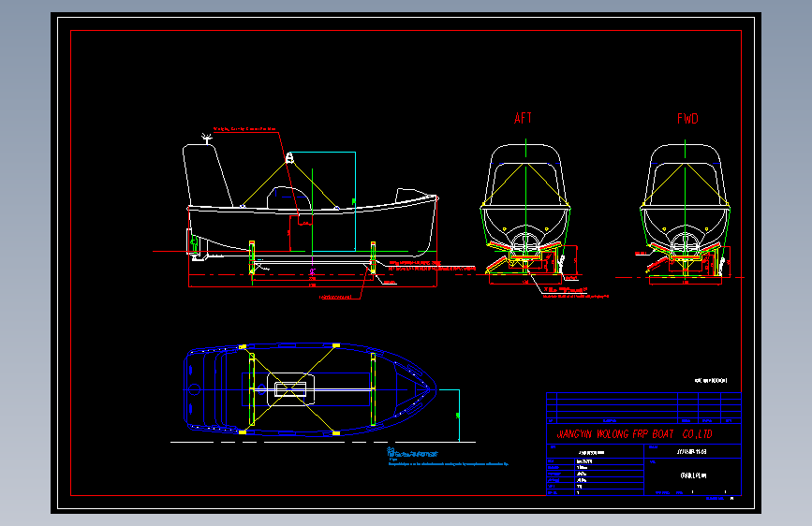
Task: Select the magenta center-of-gravity marker under the side-view hull
Action: click(x=312, y=271)
